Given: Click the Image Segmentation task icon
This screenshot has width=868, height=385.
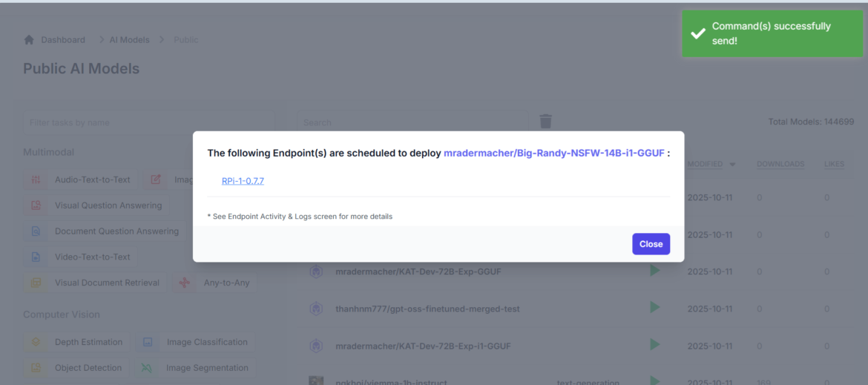Looking at the screenshot, I should 147,368.
